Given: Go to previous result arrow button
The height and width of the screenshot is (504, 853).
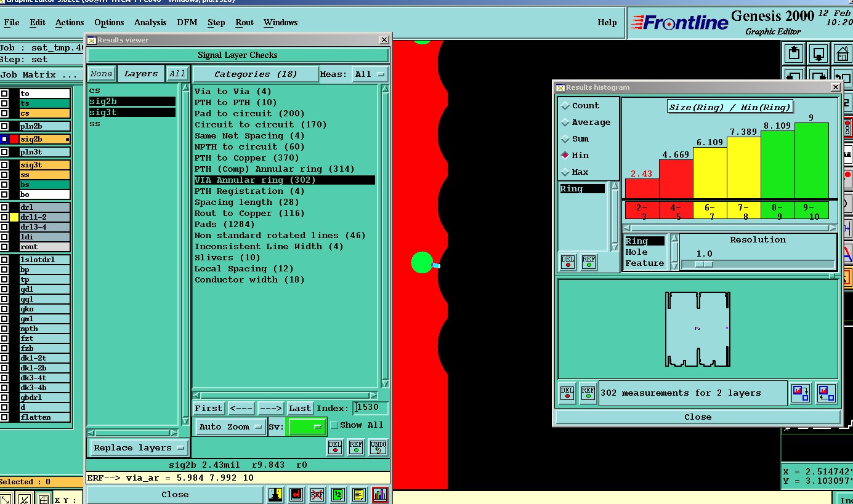Looking at the screenshot, I should pyautogui.click(x=241, y=408).
